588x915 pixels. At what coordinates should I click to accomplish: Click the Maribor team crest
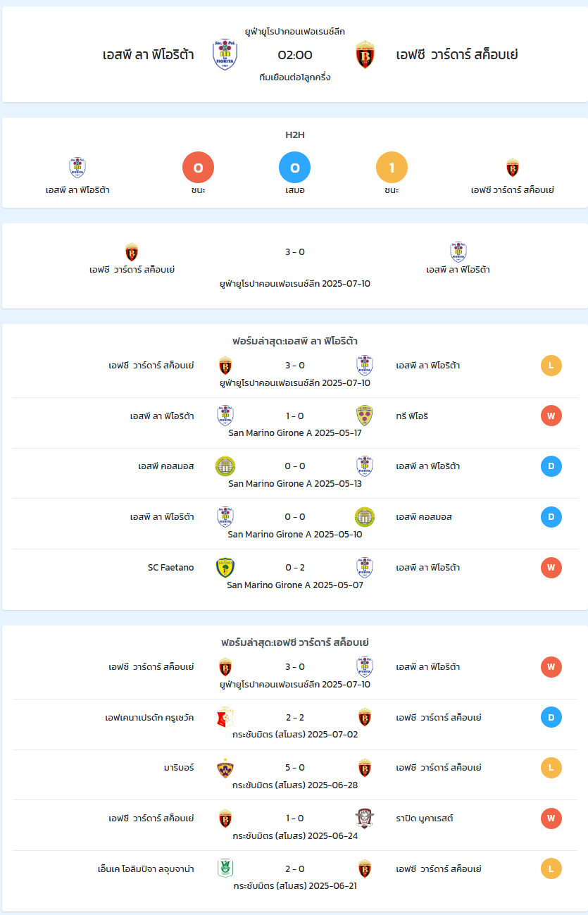[225, 768]
